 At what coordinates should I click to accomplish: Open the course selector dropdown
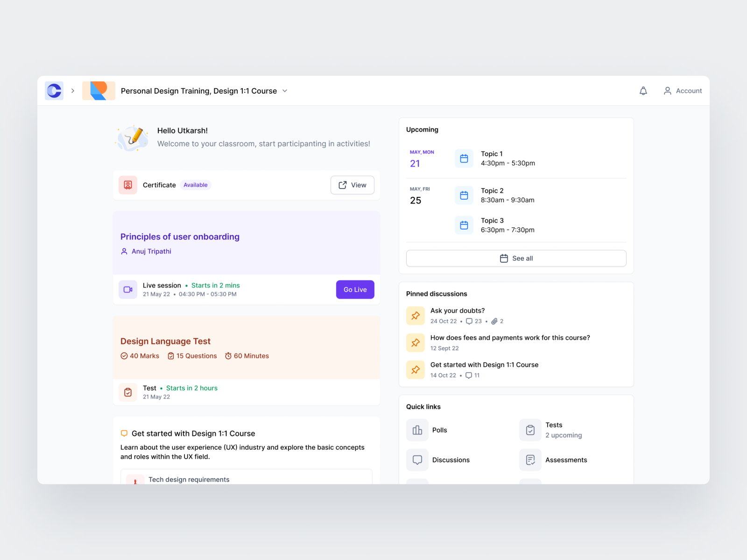coord(285,91)
